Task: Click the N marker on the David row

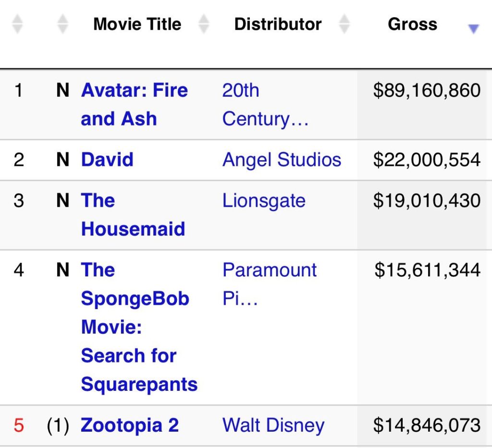Action: point(63,160)
